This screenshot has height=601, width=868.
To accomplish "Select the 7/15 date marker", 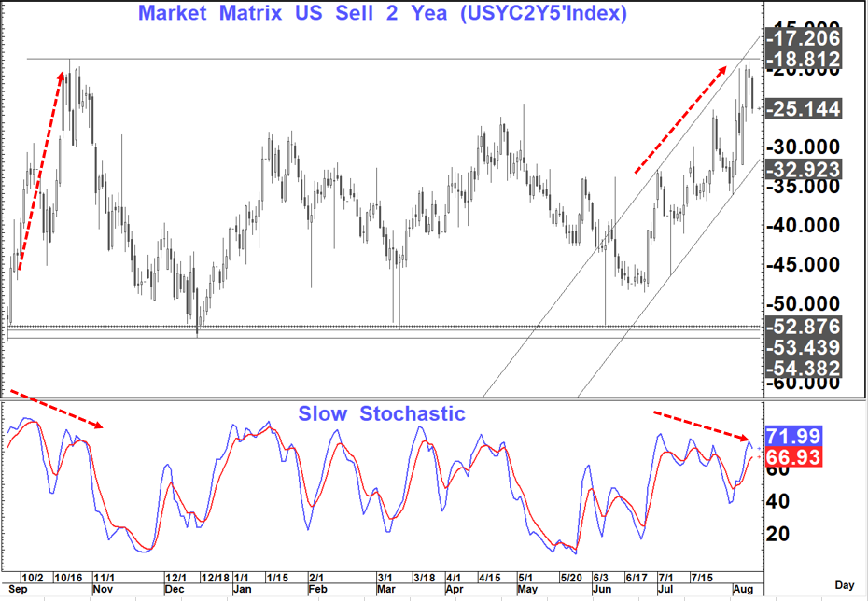I will [702, 578].
